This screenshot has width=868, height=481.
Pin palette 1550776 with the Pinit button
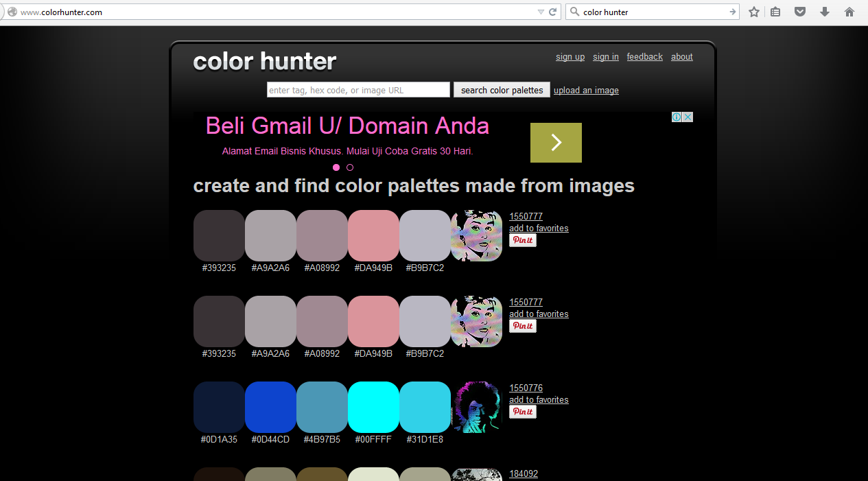pos(523,412)
